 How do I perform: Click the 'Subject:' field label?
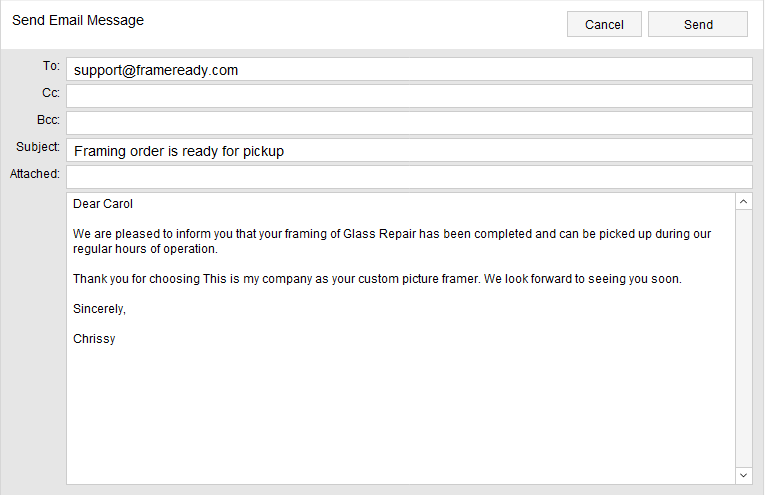click(38, 147)
